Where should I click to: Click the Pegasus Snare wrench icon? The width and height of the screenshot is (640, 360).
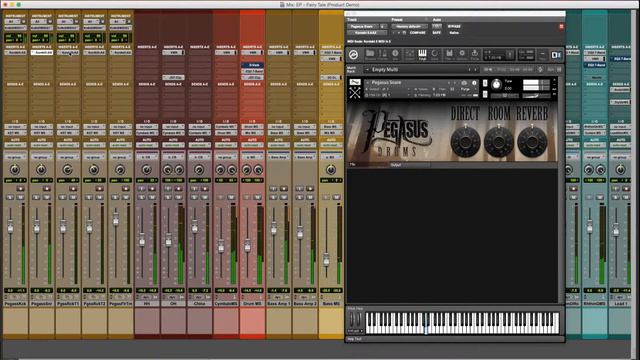[355, 82]
